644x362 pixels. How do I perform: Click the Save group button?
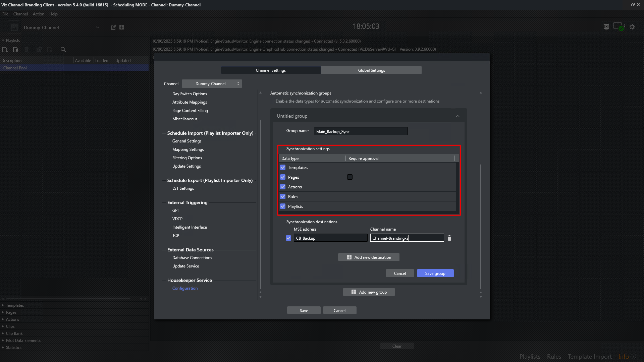click(x=435, y=274)
